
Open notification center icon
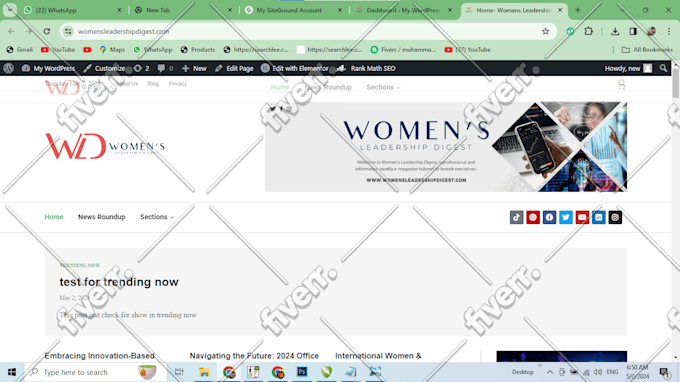pos(664,372)
